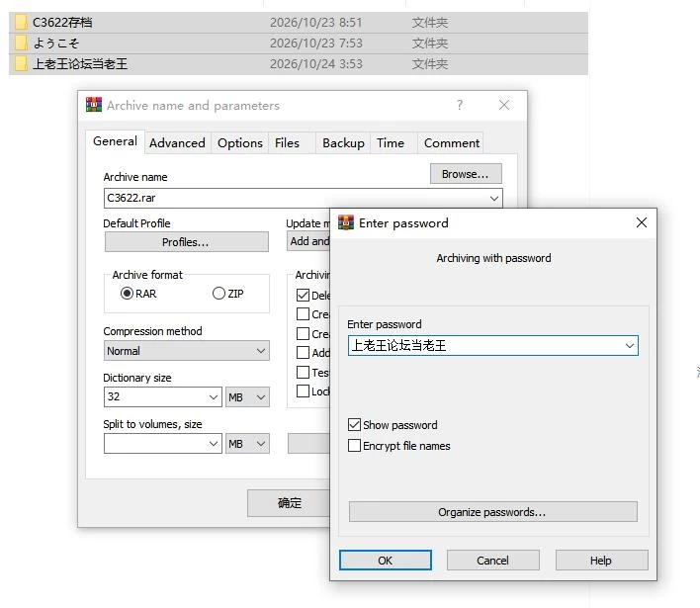This screenshot has width=700, height=608.
Task: Open the Dictionary size value dropdown
Action: point(214,396)
